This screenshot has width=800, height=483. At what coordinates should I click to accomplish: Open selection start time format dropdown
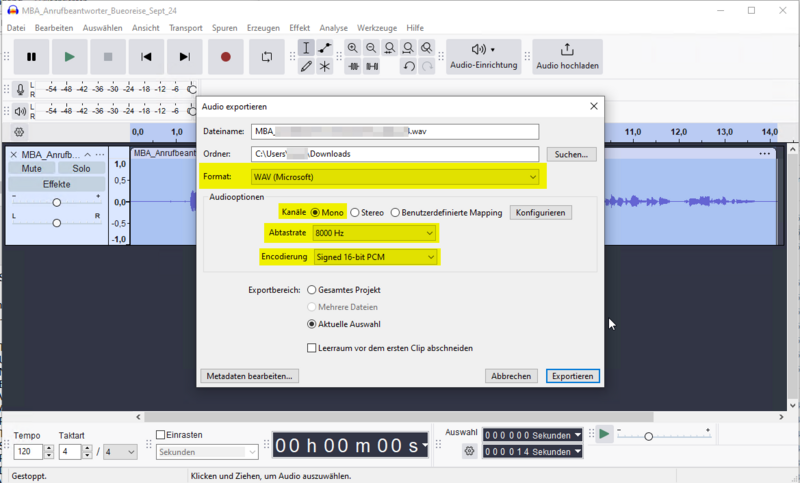578,435
